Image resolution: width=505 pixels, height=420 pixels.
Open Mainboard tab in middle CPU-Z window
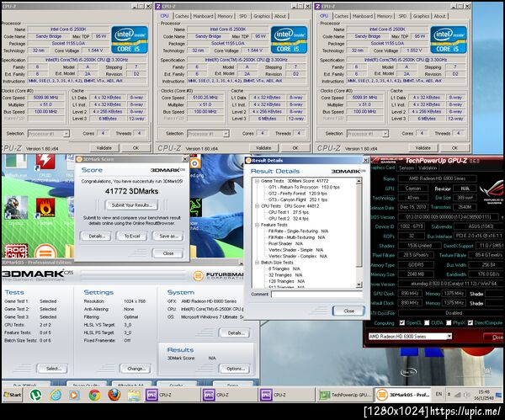[203, 16]
